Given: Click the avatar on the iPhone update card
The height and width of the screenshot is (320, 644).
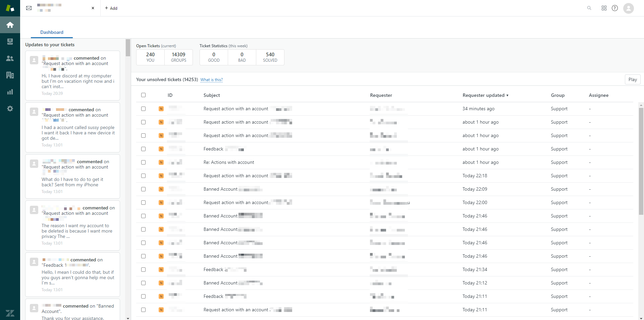Looking at the screenshot, I should [x=34, y=164].
